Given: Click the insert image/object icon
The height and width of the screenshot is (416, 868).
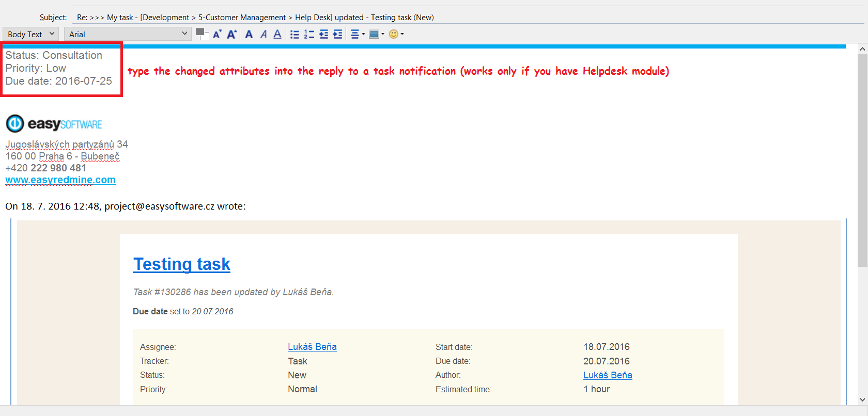Looking at the screenshot, I should point(374,34).
